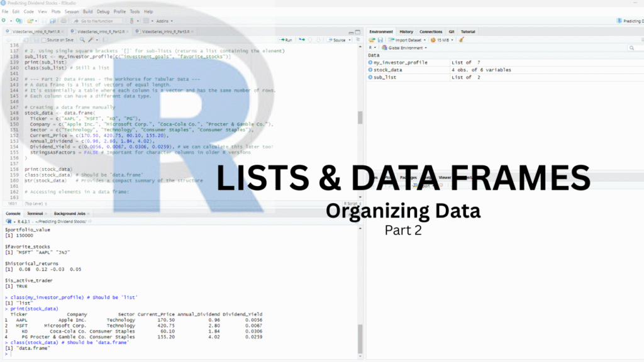Image resolution: width=644 pixels, height=362 pixels.
Task: Click the Source button in editor toolbar
Action: (338, 40)
